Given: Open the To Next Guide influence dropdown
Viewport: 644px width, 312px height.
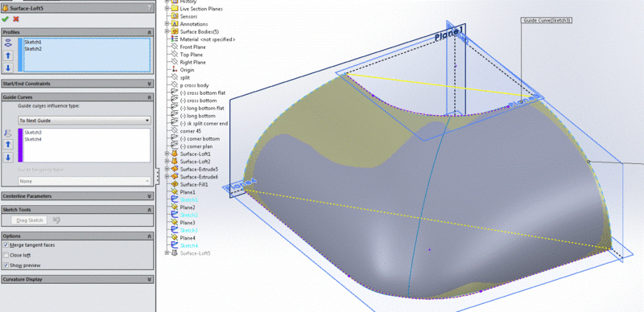Looking at the screenshot, I should [85, 121].
